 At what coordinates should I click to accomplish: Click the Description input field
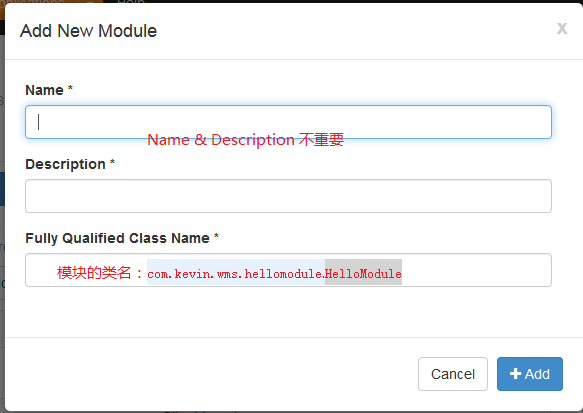pyautogui.click(x=288, y=196)
